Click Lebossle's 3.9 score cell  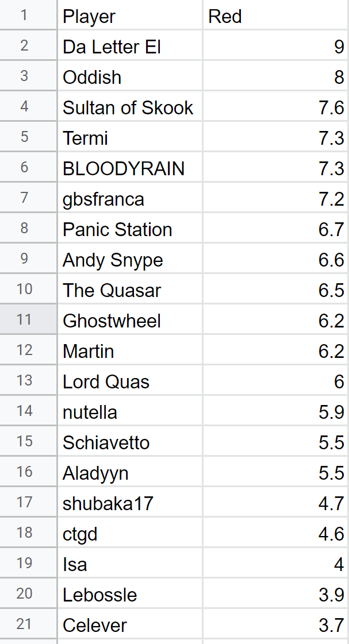pos(275,595)
